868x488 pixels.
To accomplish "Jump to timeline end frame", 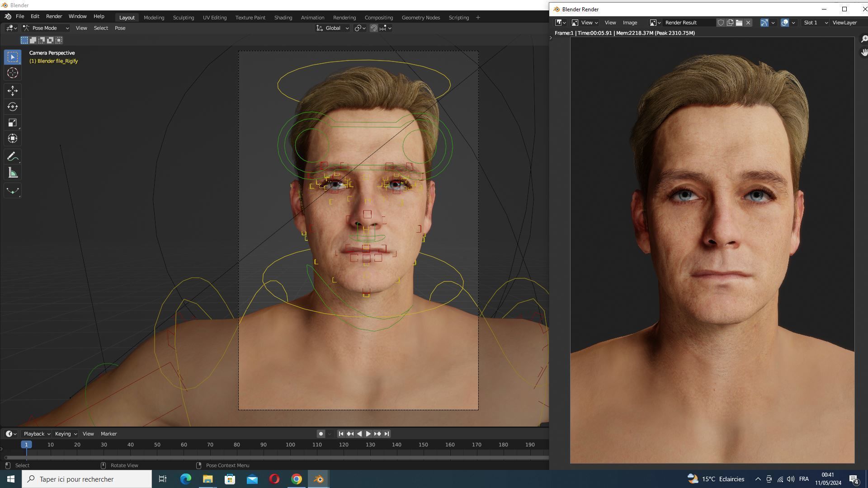I will 387,434.
